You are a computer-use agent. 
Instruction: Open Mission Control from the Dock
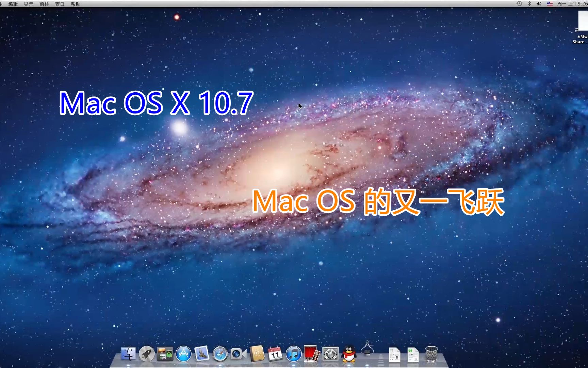pyautogui.click(x=165, y=354)
